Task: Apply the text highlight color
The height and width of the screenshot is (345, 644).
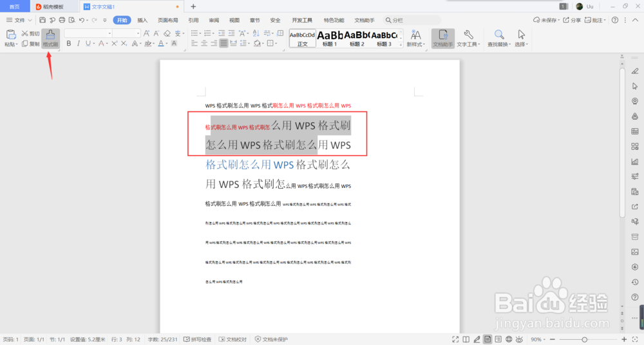Action: 147,43
